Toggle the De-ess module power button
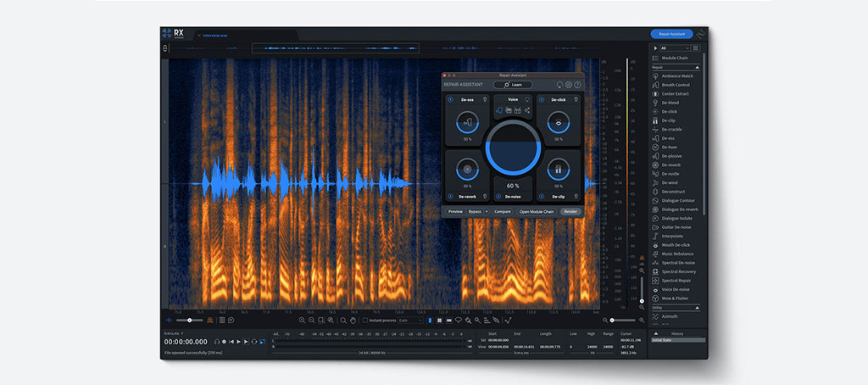 450,100
